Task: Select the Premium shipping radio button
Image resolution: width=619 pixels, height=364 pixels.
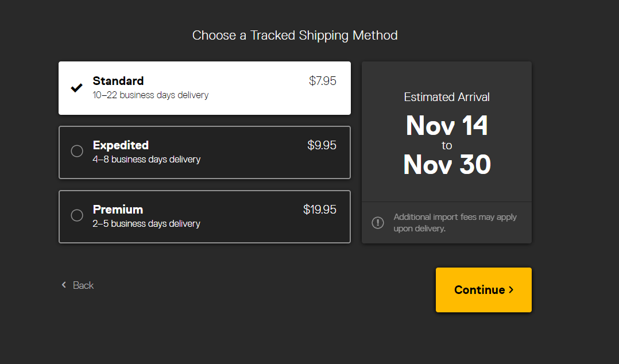Action: point(77,215)
